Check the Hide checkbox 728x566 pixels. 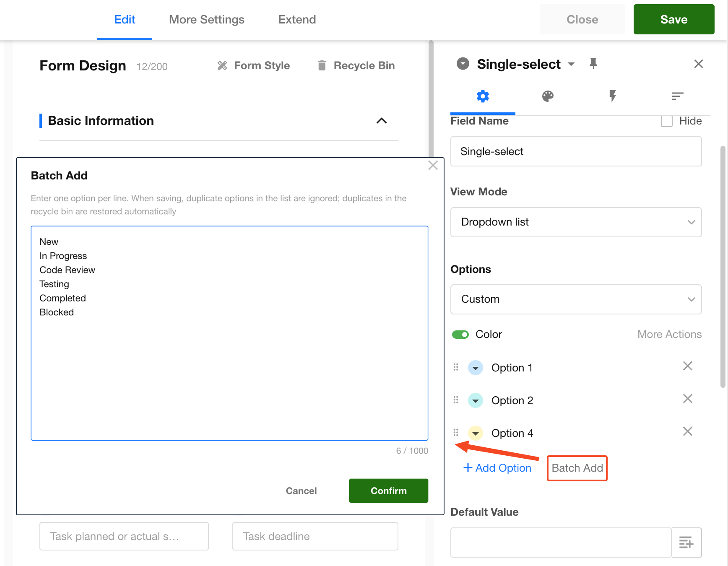click(666, 121)
